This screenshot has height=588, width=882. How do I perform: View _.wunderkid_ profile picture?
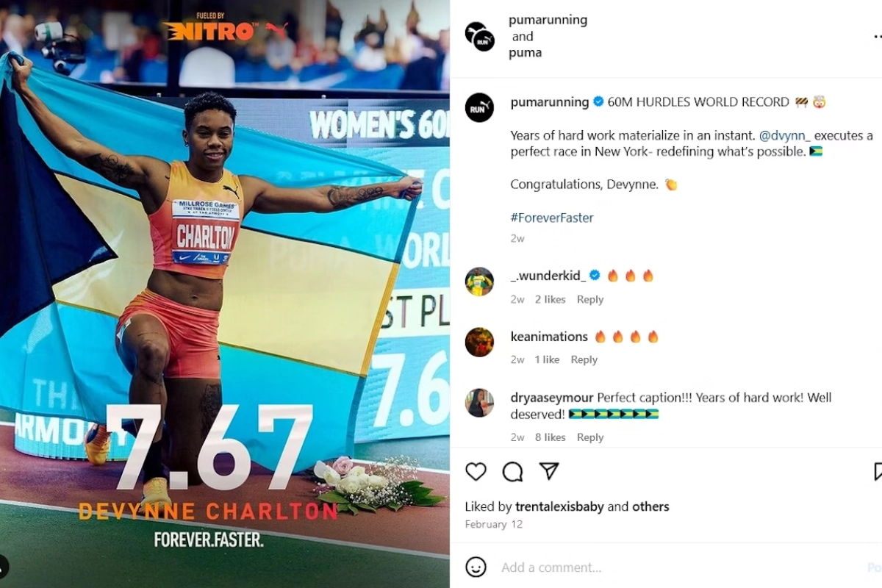pyautogui.click(x=479, y=282)
